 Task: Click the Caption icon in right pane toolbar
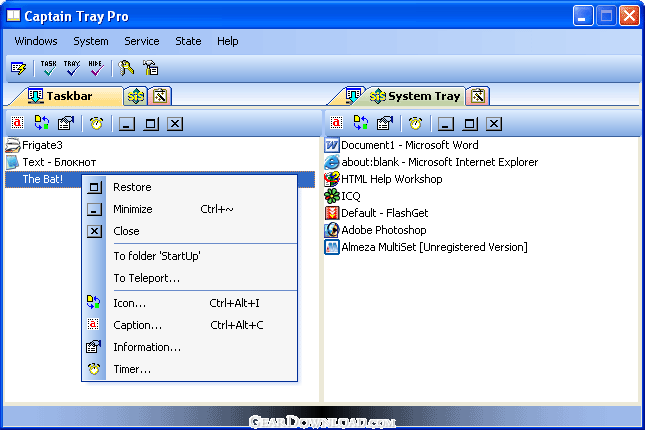pos(336,123)
